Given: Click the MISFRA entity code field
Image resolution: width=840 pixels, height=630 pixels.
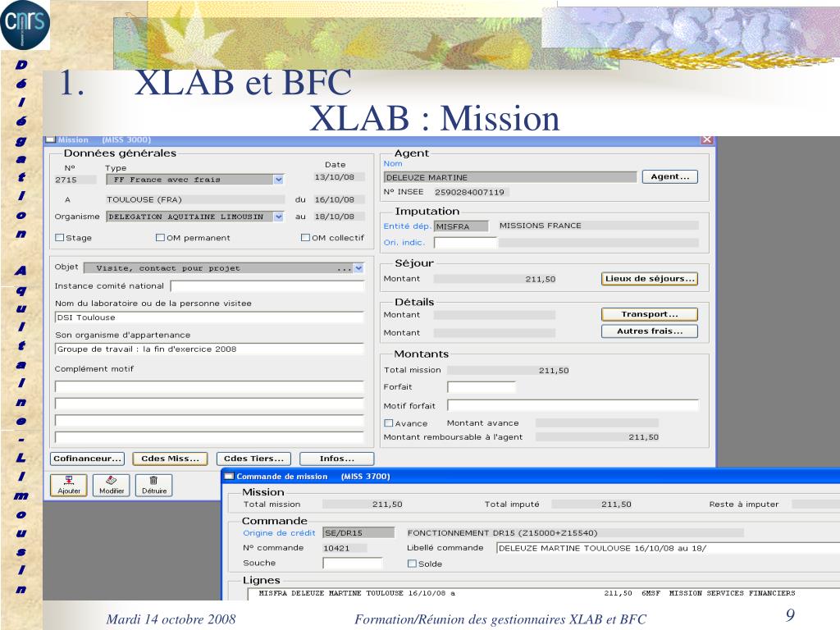Looking at the screenshot, I should pos(461,226).
